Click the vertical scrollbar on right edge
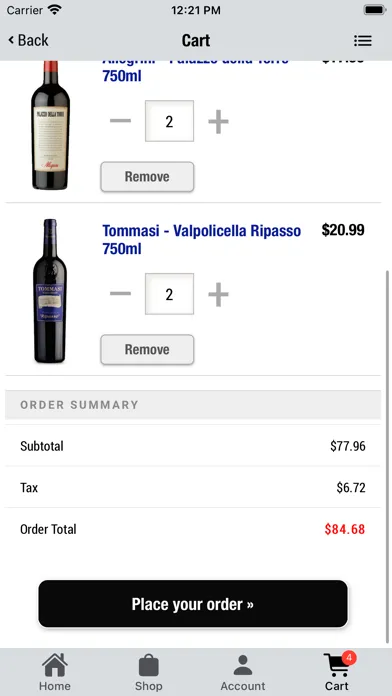Screen dimensions: 392x696 388,457
